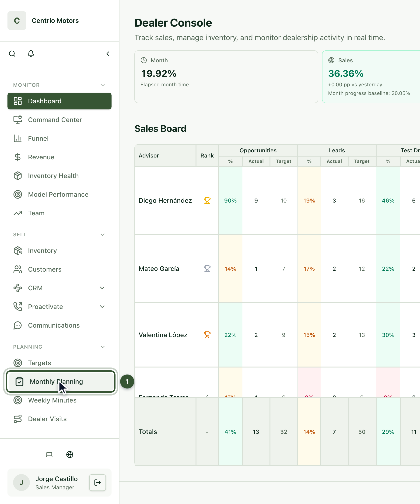Screen dimensions: 420x504
Task: Open Model Performance
Action: click(59, 194)
